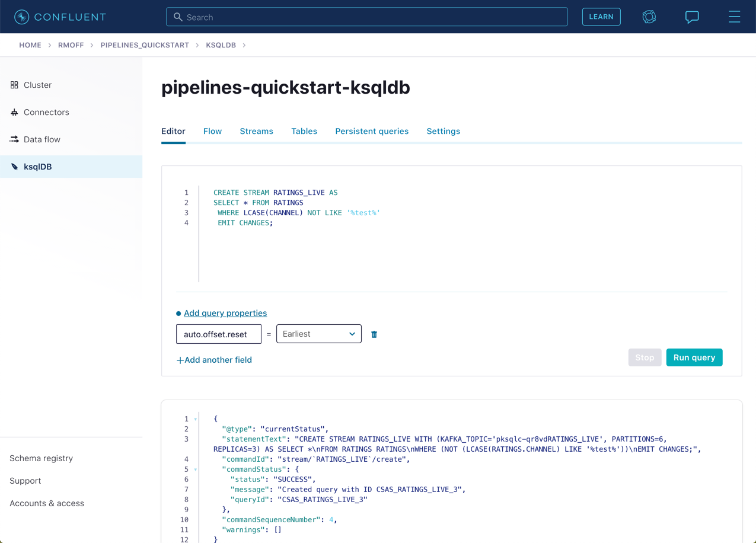
Task: Click the "statementText" result line
Action: tap(457, 444)
